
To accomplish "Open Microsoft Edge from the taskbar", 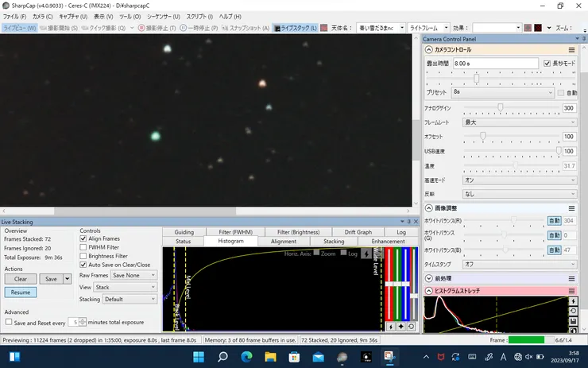I will (246, 357).
